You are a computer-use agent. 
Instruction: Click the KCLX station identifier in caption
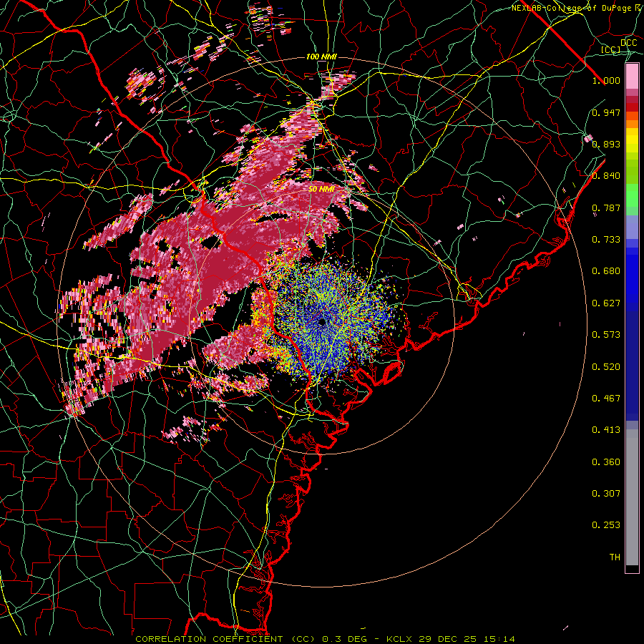pos(399,639)
